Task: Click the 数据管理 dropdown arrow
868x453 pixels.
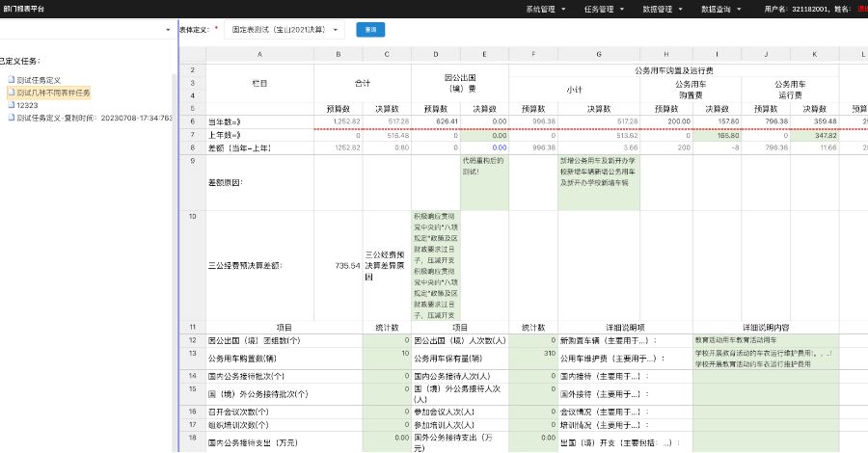Action: (x=680, y=10)
